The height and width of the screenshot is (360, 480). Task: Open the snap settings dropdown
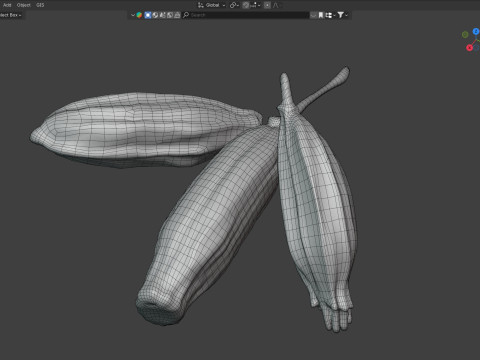point(255,5)
